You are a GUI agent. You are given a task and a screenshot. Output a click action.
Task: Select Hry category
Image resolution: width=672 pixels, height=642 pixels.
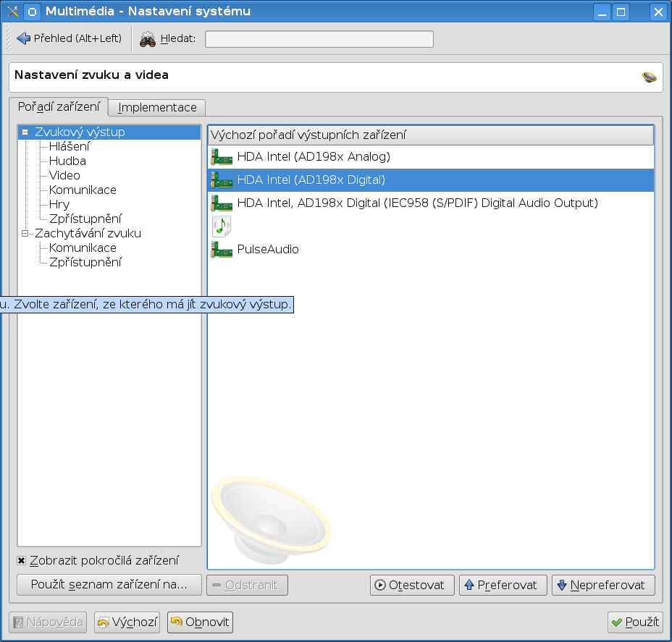(59, 204)
